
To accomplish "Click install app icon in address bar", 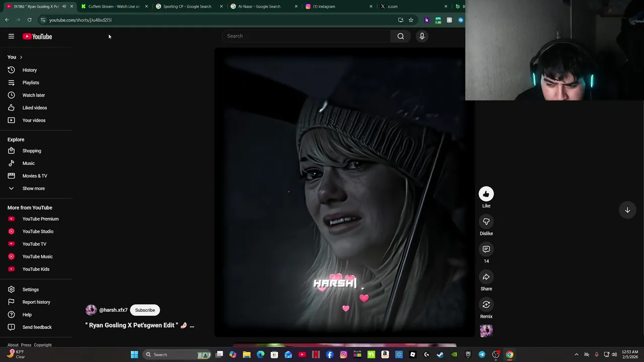I will (x=400, y=20).
